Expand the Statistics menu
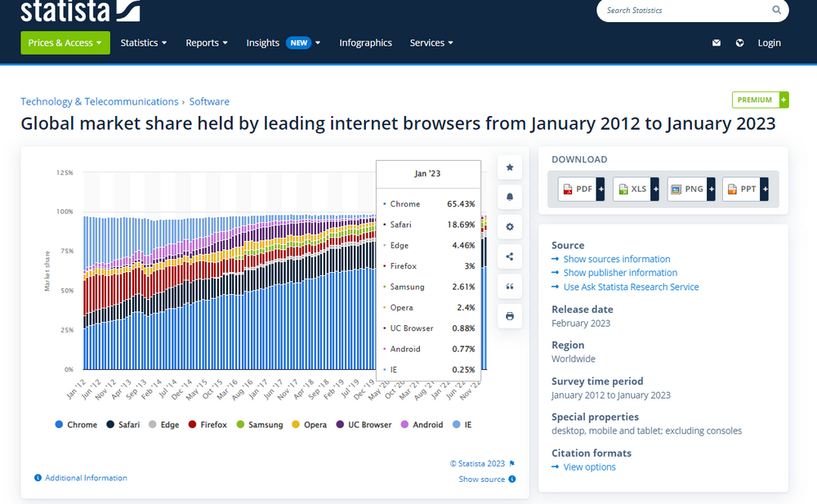This screenshot has height=504, width=817. tap(143, 42)
